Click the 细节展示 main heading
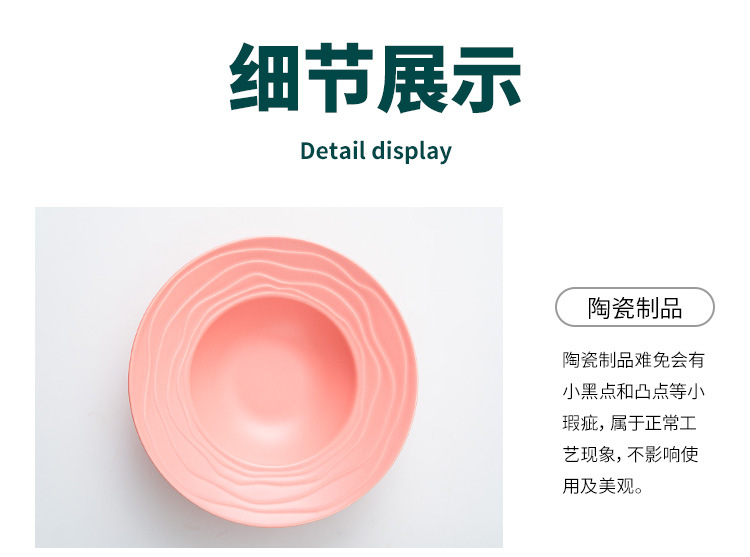The width and height of the screenshot is (750, 557). click(x=375, y=78)
